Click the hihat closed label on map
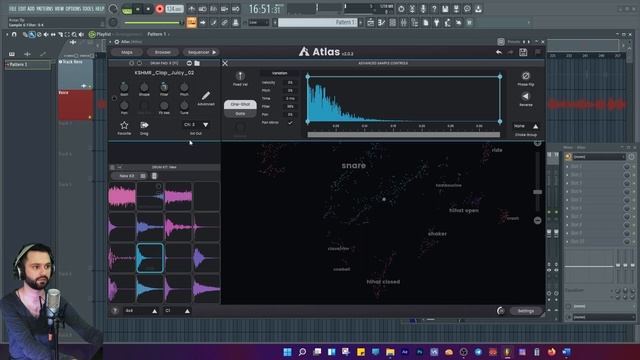The height and width of the screenshot is (360, 640). click(x=383, y=282)
